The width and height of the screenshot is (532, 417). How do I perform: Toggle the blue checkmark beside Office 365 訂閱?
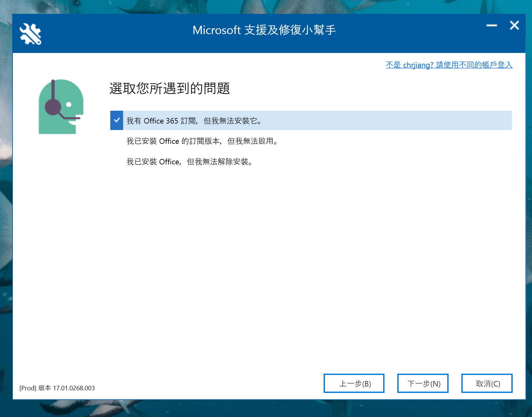click(117, 120)
